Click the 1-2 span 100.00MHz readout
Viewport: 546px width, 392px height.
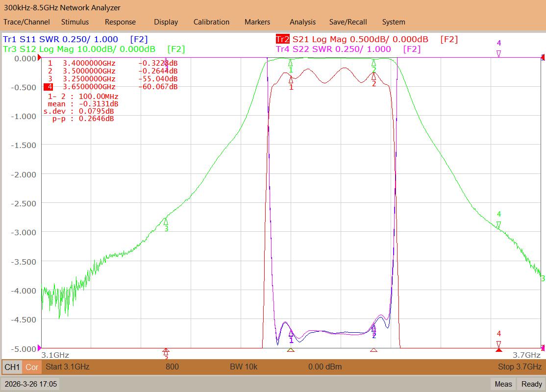pos(83,97)
